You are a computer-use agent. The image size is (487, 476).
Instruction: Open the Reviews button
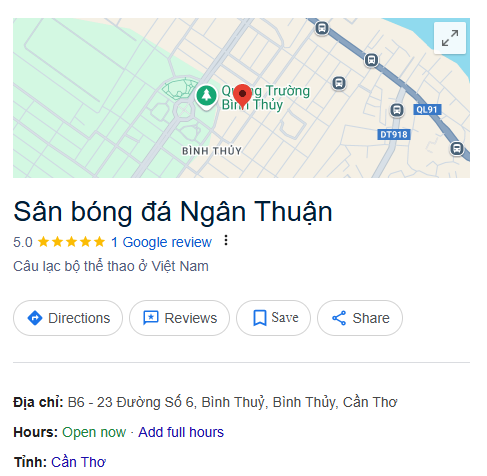[179, 318]
